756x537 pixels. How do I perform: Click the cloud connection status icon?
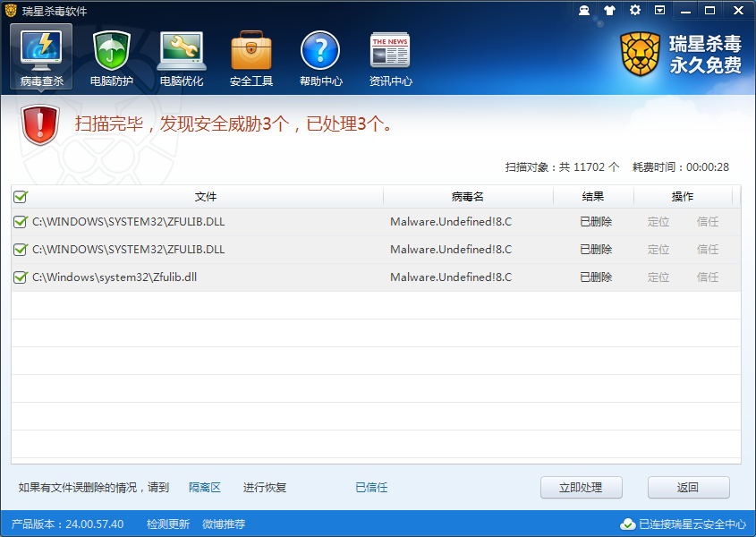(627, 524)
